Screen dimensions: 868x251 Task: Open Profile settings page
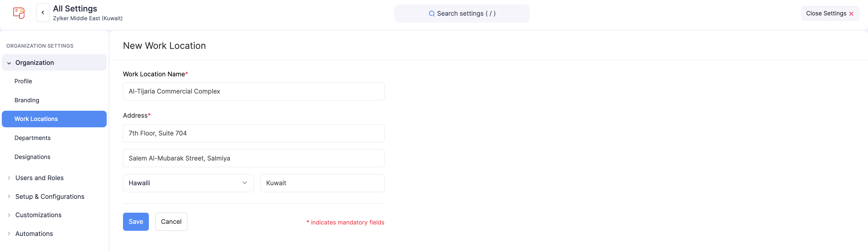[23, 81]
